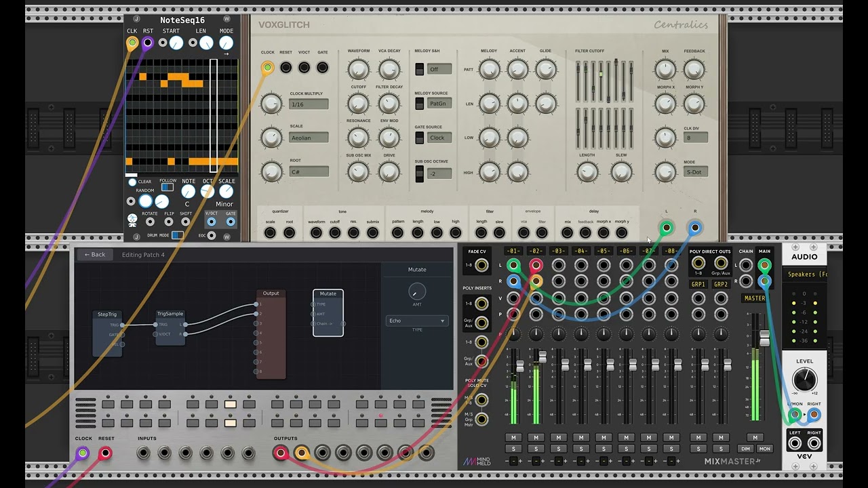Click the sampler RESET input jack
Screen dimensions: 868x488
[x=105, y=453]
